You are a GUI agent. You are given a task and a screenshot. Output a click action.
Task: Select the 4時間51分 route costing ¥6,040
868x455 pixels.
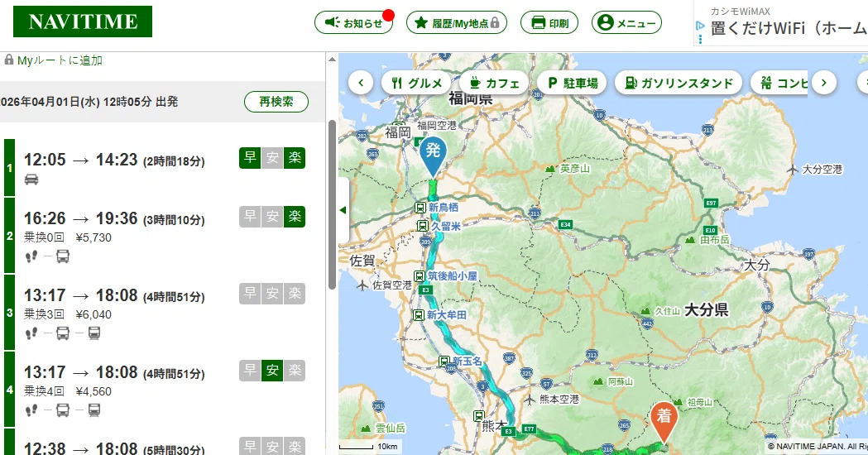tap(165, 313)
